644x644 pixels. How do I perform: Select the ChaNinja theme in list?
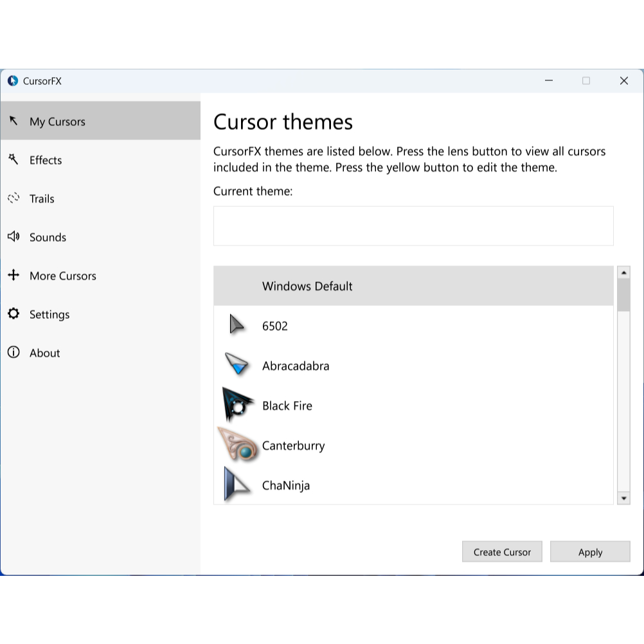coord(286,485)
